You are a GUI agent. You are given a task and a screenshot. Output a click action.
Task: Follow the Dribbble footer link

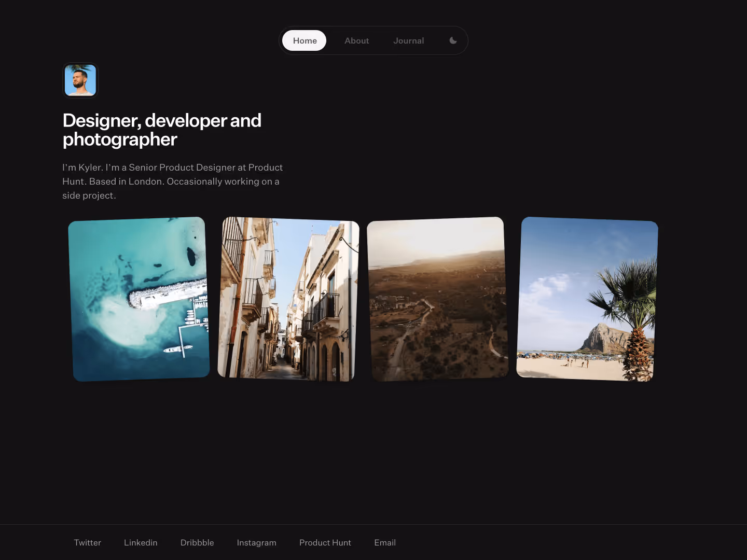coord(197,542)
